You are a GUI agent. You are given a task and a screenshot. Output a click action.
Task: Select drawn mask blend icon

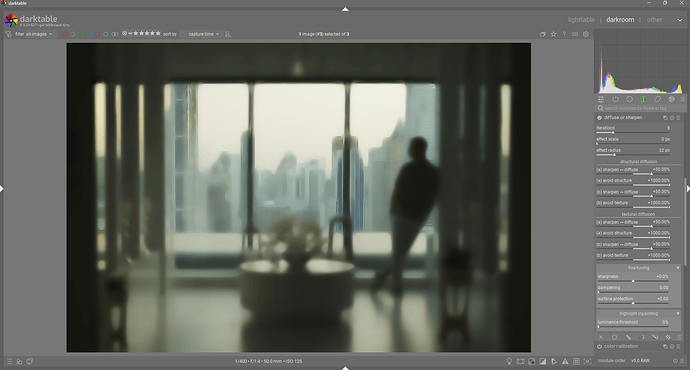click(x=628, y=337)
